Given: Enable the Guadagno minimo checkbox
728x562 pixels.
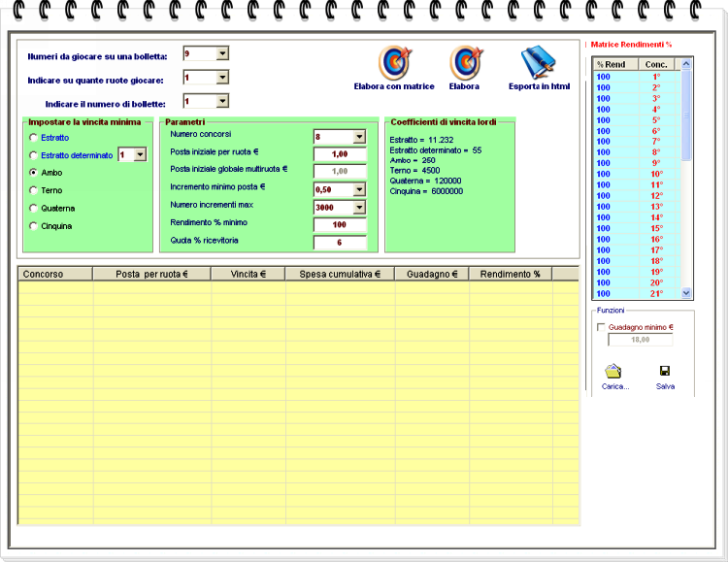Looking at the screenshot, I should tap(601, 327).
